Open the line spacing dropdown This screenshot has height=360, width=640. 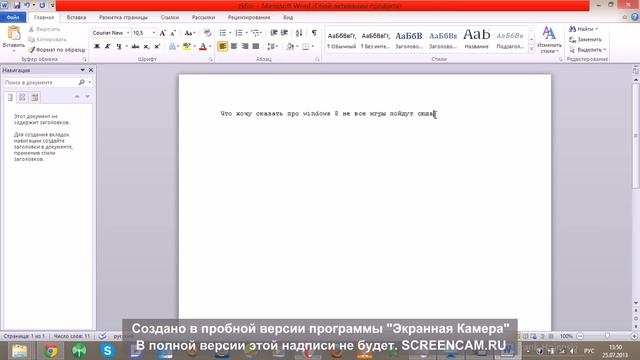[x=272, y=47]
